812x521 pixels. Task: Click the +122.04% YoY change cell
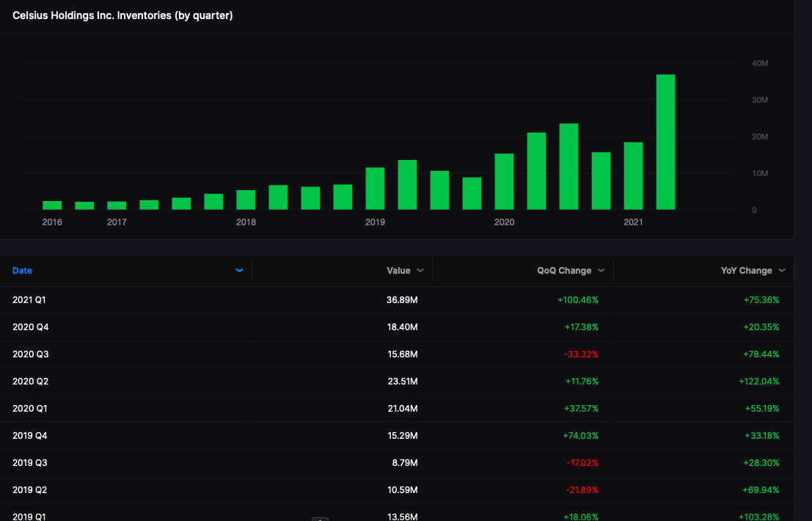[x=758, y=381]
